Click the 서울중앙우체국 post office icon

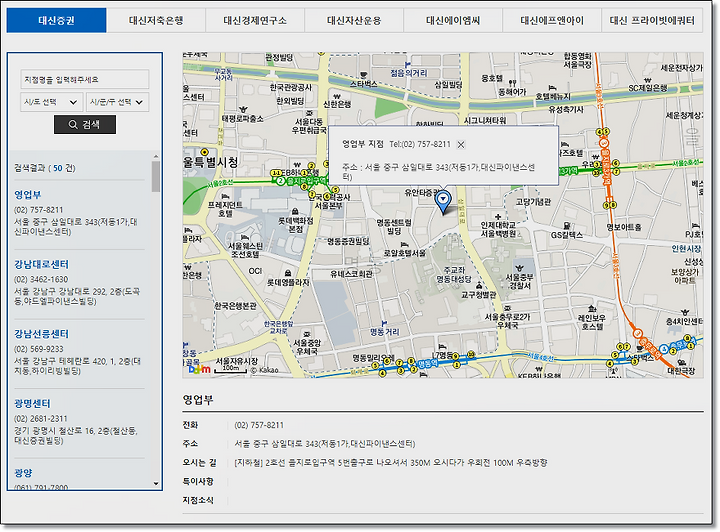tap(307, 335)
